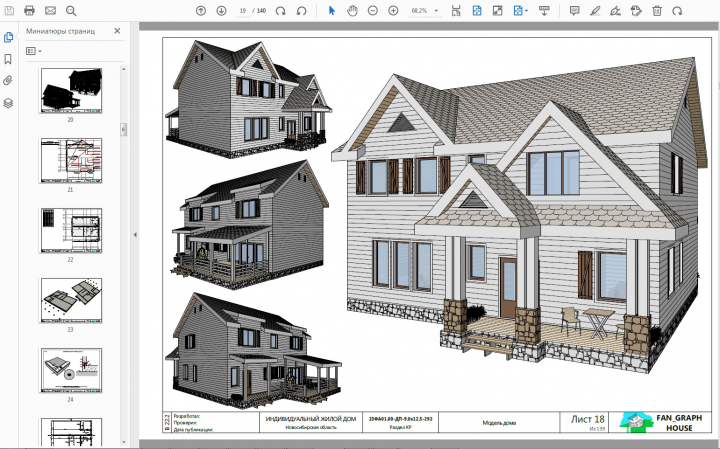Click thumbnail scrollbar up arrow

click(x=123, y=69)
